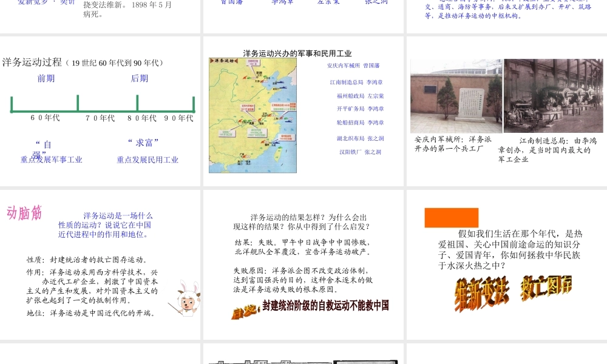Click the 维新变法 word art graphic

(483, 294)
